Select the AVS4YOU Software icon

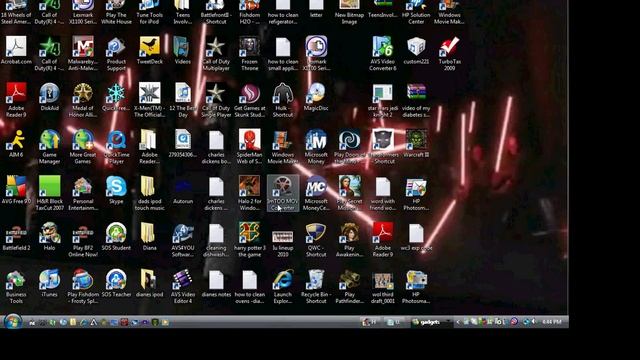182,239
